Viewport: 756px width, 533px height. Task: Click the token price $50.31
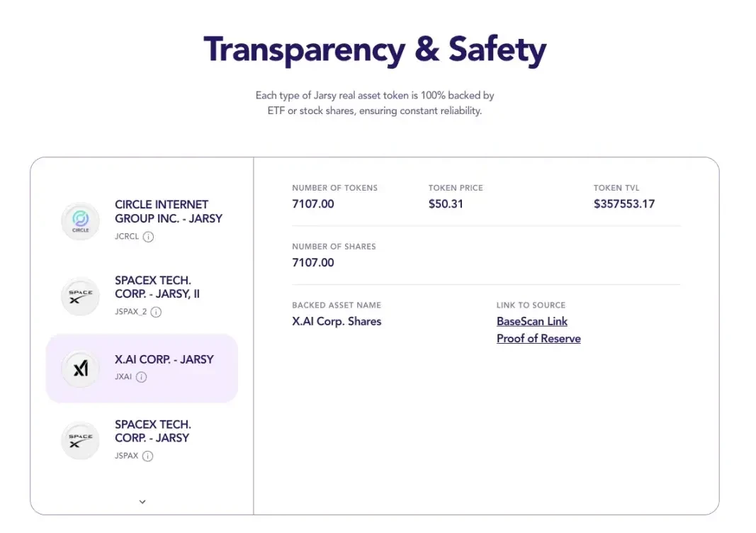pos(446,204)
